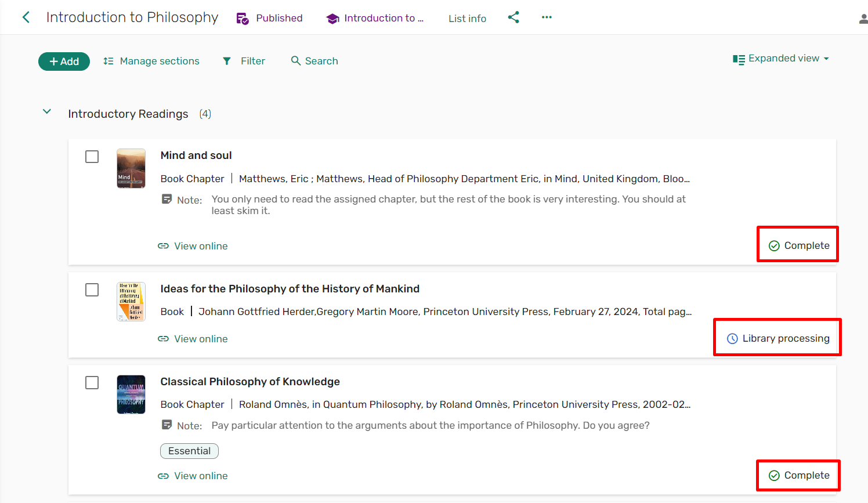The height and width of the screenshot is (503, 868).
Task: Open Manage sections
Action: tap(160, 61)
